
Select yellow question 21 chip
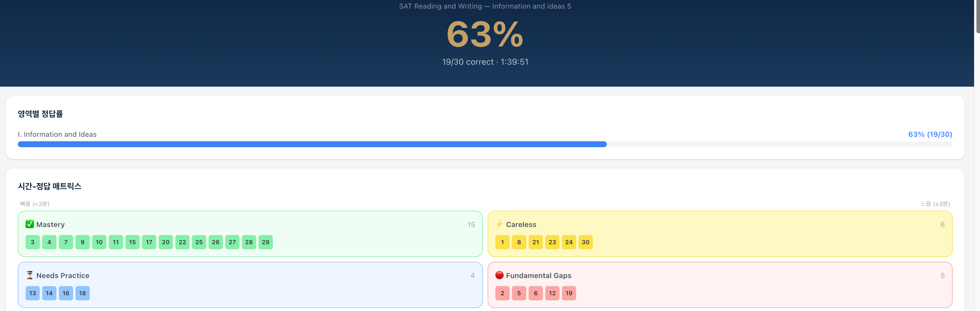tap(536, 242)
